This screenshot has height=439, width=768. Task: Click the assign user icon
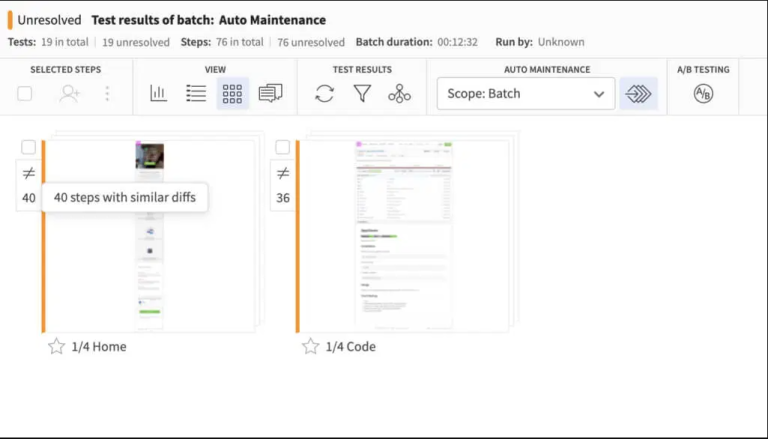click(69, 94)
